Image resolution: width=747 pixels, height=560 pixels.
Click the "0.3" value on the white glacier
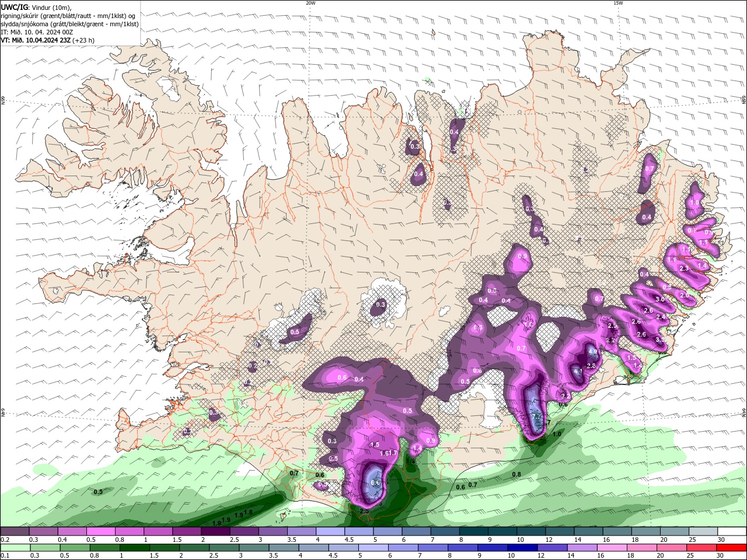tap(381, 304)
